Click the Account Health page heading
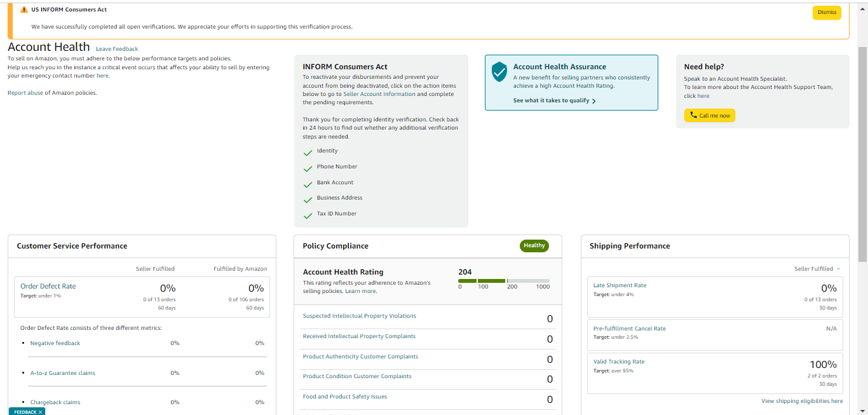The image size is (868, 415). [49, 47]
